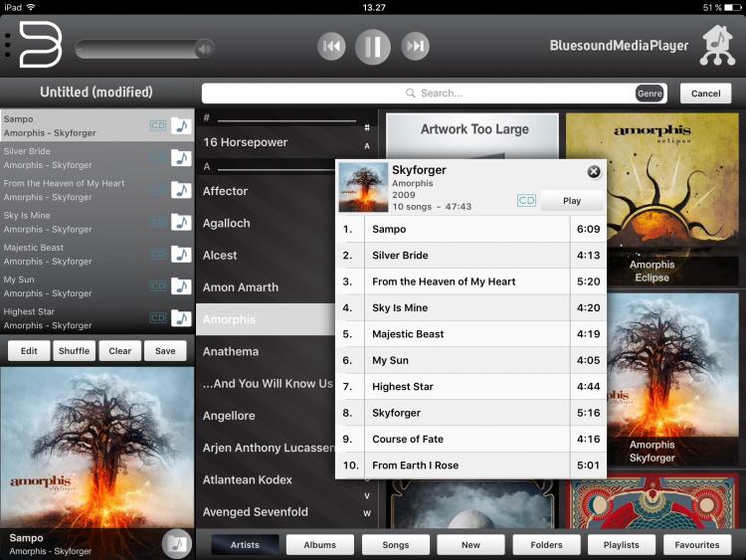
Task: Tap the music note icon beside Highest Star
Action: pos(181,318)
